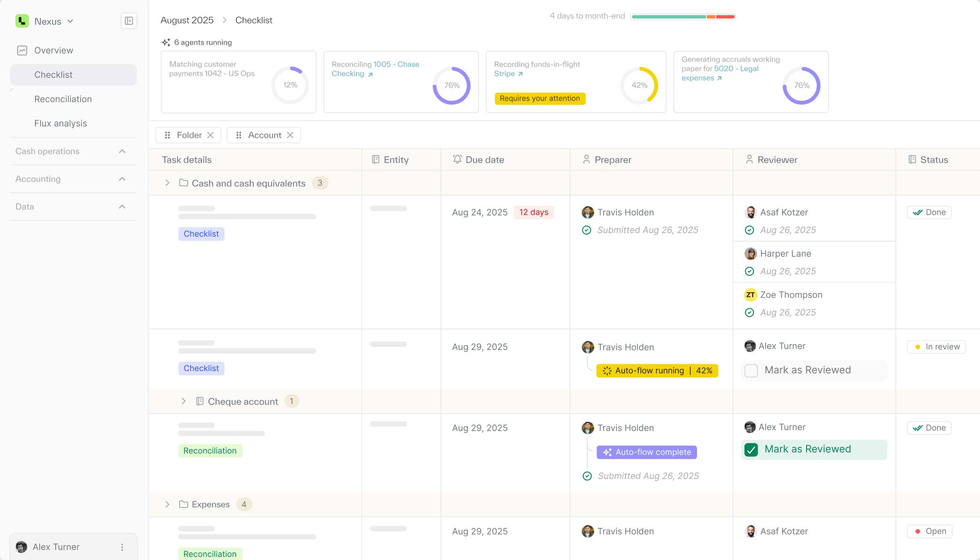
Task: Open Flux analysis in the sidebar
Action: [x=60, y=124]
